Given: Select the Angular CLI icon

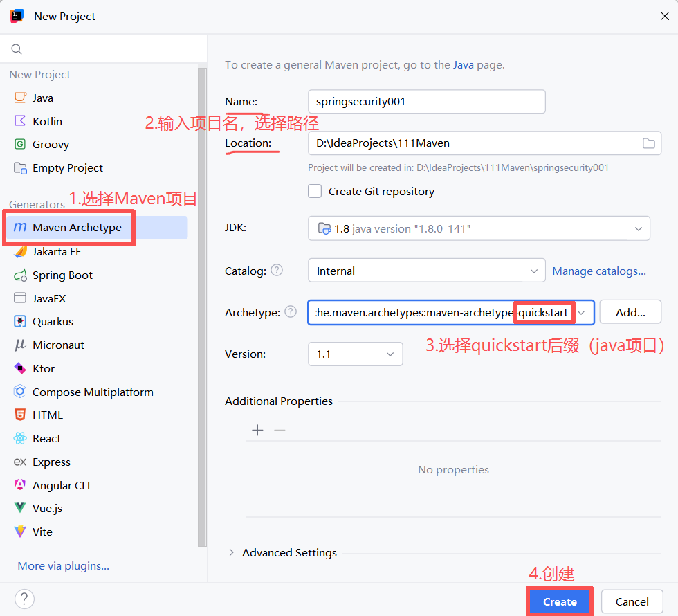Looking at the screenshot, I should click(20, 485).
